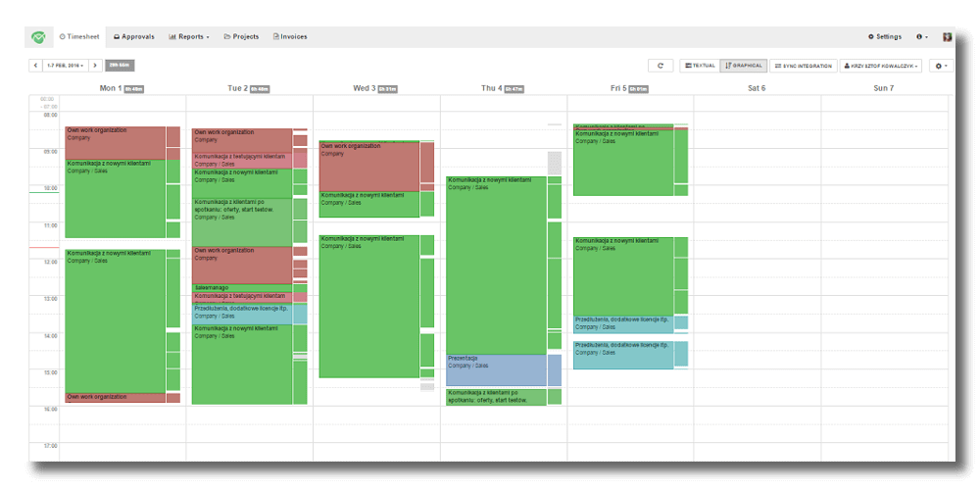Screen dimensions: 980x490
Task: Open the info help dropdown
Action: [922, 37]
